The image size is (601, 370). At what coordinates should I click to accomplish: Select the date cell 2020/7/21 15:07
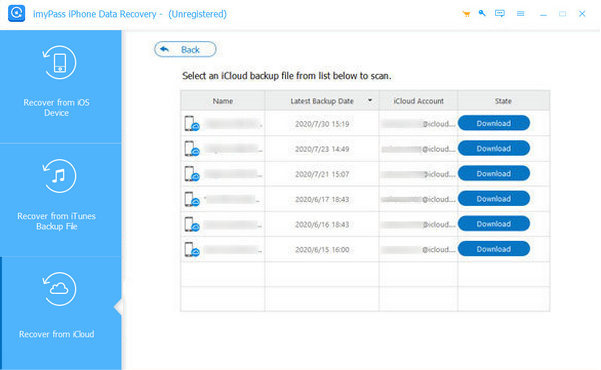point(322,174)
